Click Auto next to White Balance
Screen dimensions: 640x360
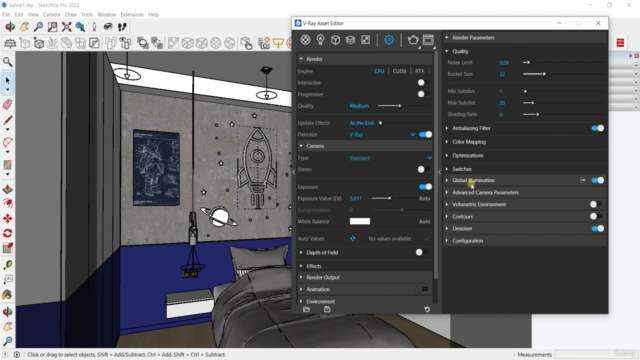click(x=424, y=221)
